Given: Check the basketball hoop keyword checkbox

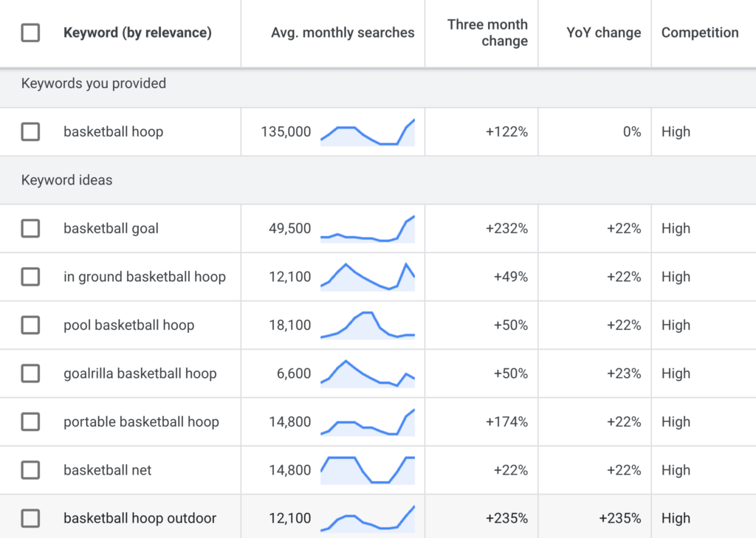Looking at the screenshot, I should [x=30, y=131].
